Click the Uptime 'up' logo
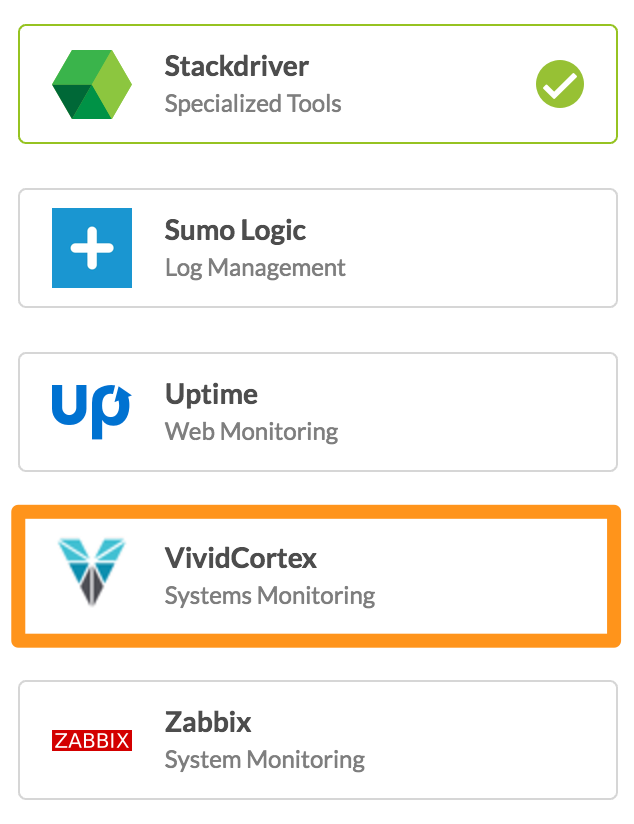634x824 pixels. [x=91, y=411]
